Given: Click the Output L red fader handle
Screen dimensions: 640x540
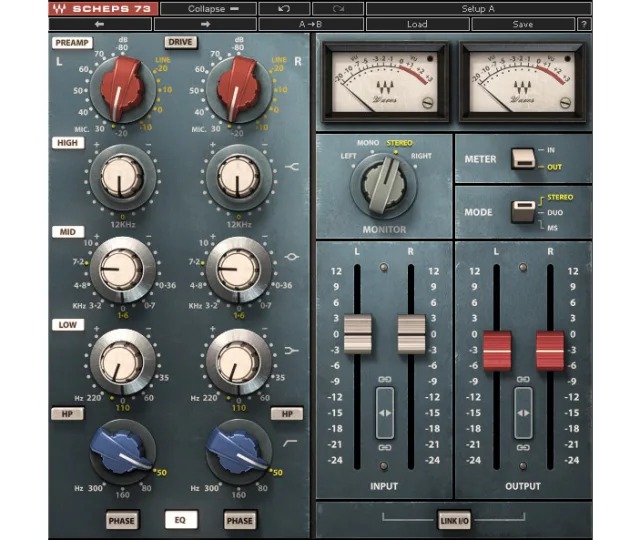Looking at the screenshot, I should 497,351.
